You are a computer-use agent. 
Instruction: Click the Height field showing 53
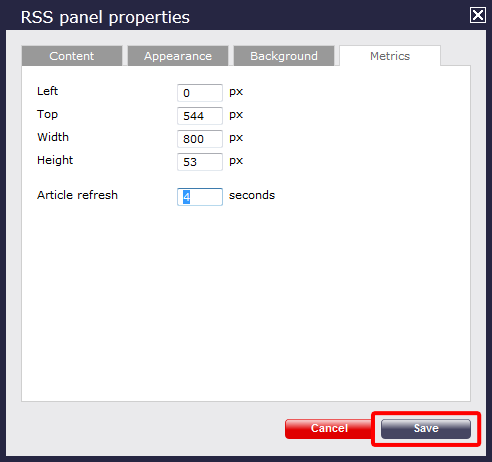point(200,162)
